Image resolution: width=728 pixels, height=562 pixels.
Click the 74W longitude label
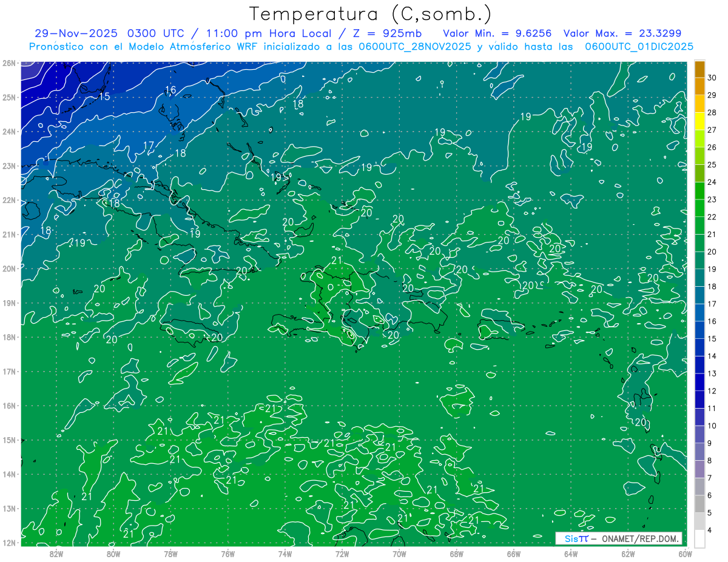[285, 554]
